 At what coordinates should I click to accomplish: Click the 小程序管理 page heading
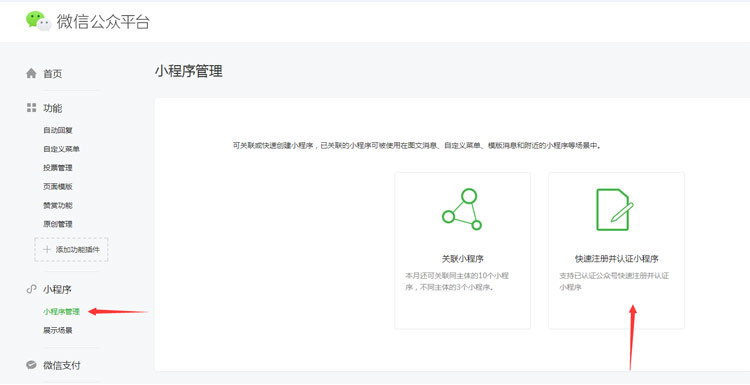(188, 71)
